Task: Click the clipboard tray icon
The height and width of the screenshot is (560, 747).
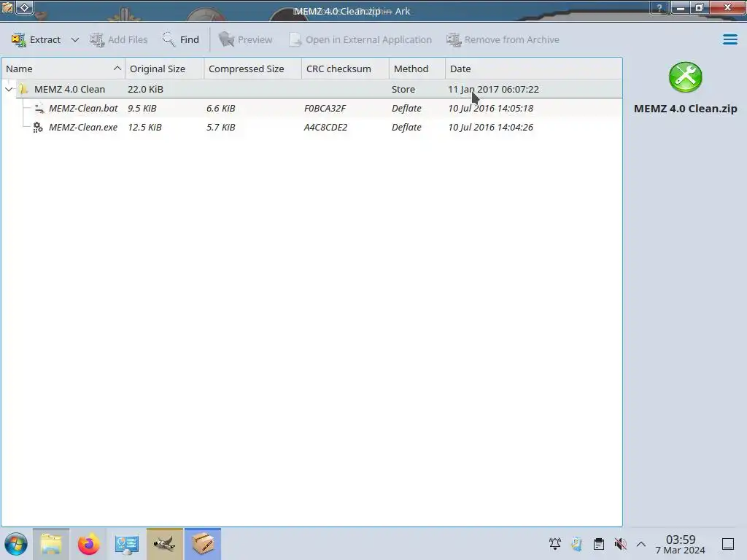Action: 599,543
